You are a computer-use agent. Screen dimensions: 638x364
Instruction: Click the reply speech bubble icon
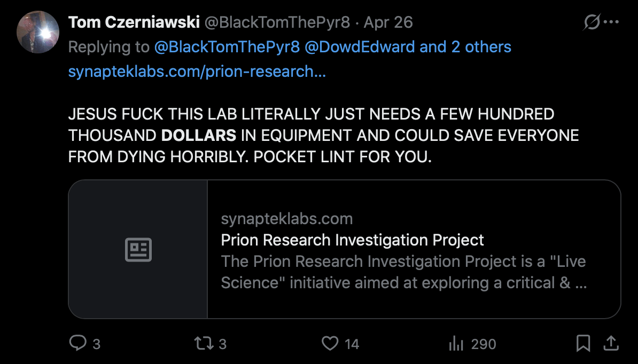(78, 343)
